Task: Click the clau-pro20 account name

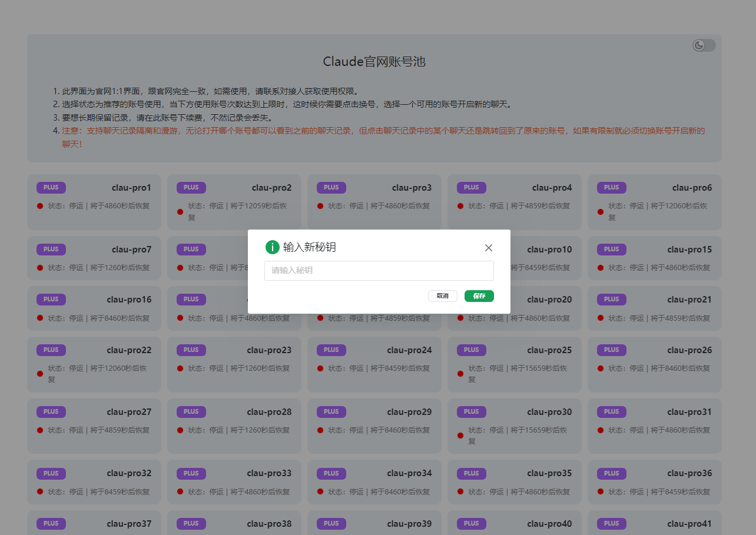Action: point(549,300)
